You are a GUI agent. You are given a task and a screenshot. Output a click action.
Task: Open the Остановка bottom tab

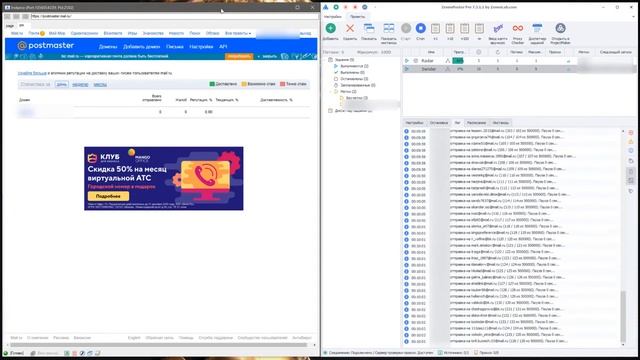pos(439,123)
